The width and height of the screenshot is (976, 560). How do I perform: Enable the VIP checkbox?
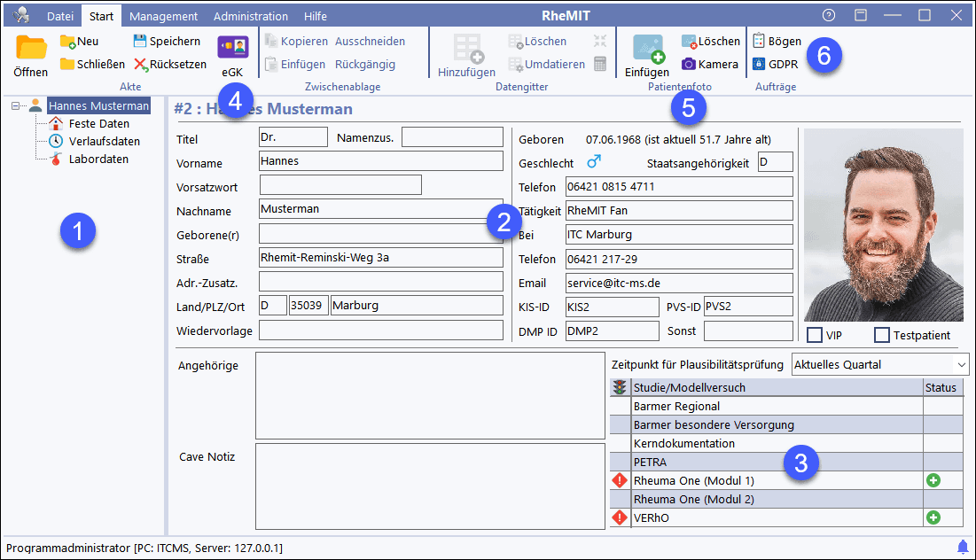click(815, 335)
